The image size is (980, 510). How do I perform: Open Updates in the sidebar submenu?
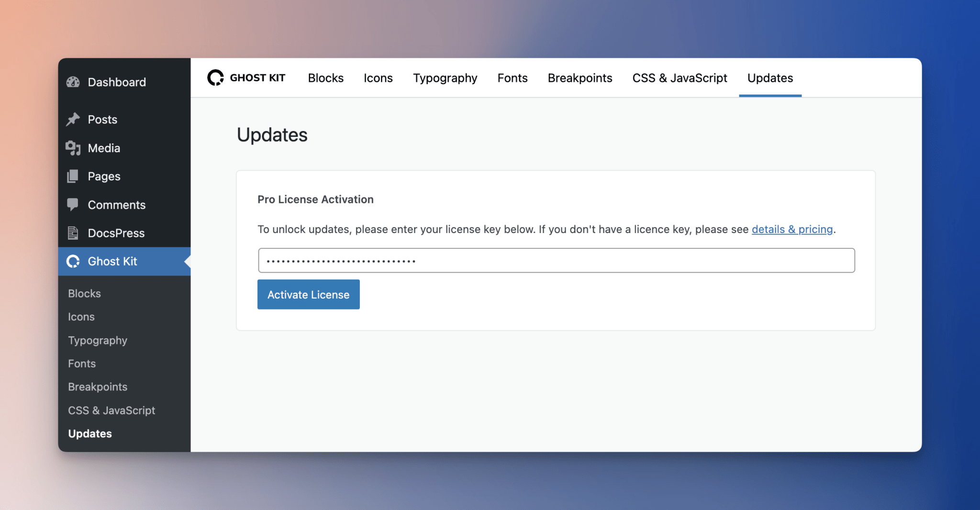point(90,434)
